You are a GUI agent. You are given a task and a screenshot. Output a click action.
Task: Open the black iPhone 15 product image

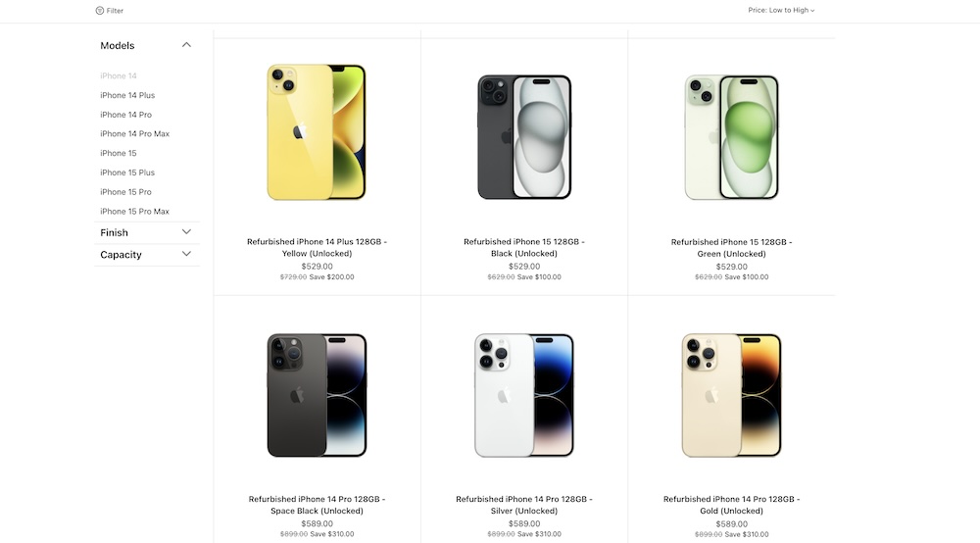[x=524, y=137]
